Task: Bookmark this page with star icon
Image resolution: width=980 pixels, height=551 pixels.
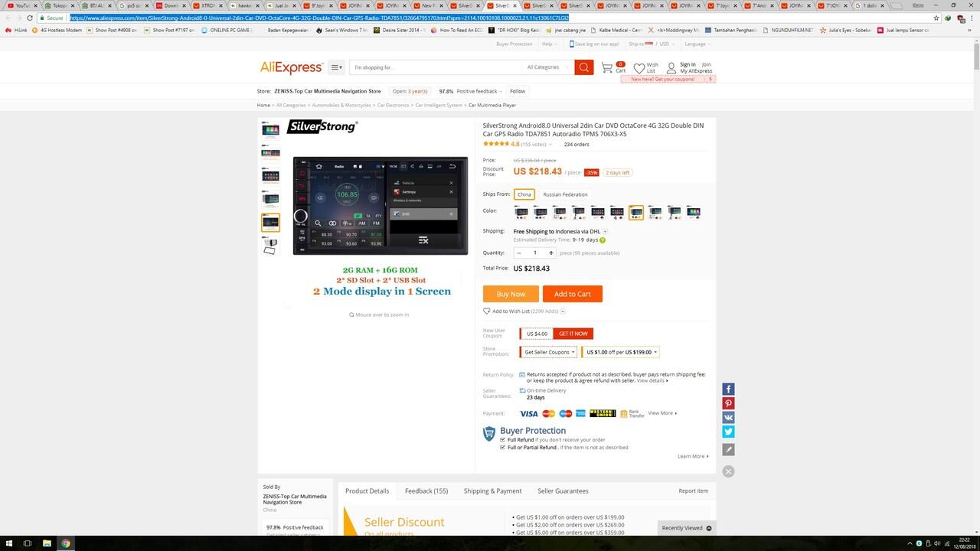Action: pos(936,18)
